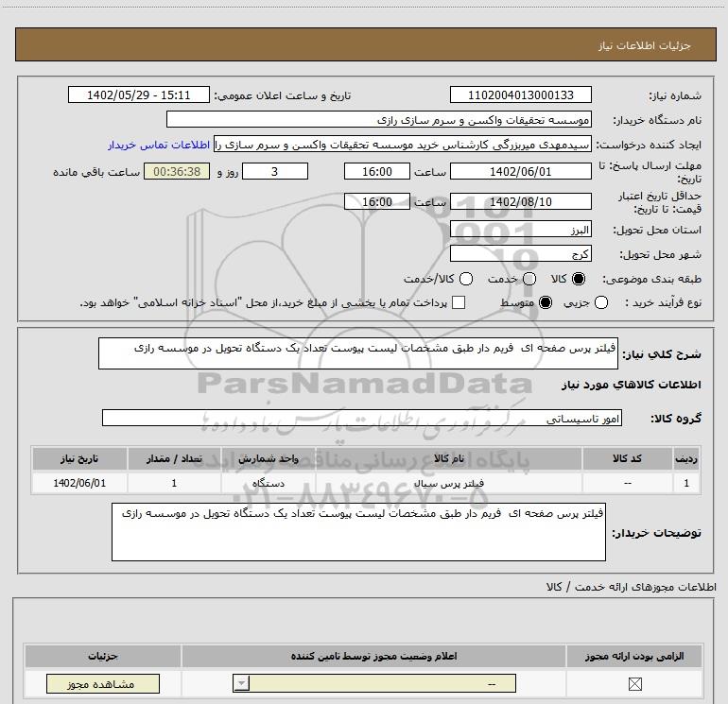This screenshot has width=728, height=704.
Task: Select the خدمت radio button
Action: tap(529, 279)
